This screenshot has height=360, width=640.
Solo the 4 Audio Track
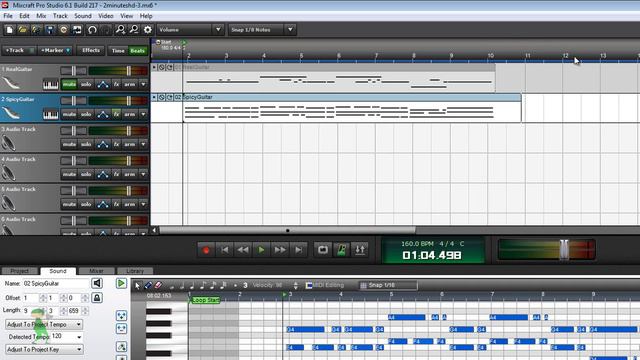tap(86, 174)
